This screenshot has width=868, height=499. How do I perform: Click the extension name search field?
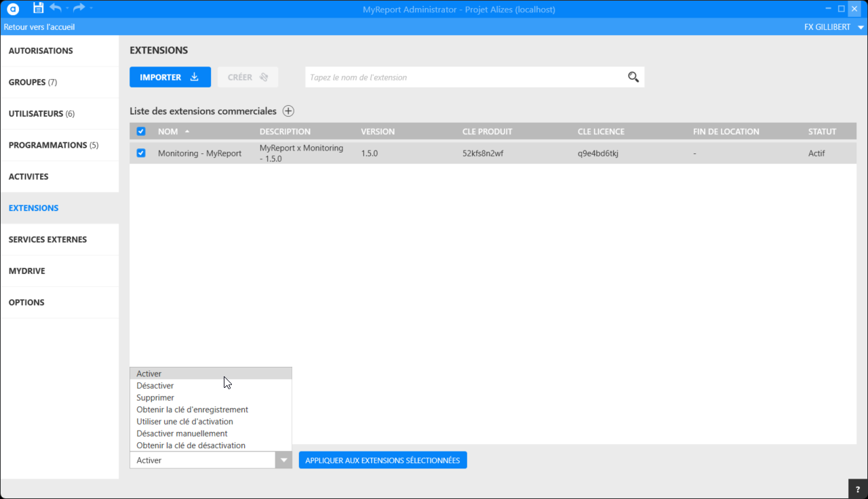pyautogui.click(x=465, y=77)
